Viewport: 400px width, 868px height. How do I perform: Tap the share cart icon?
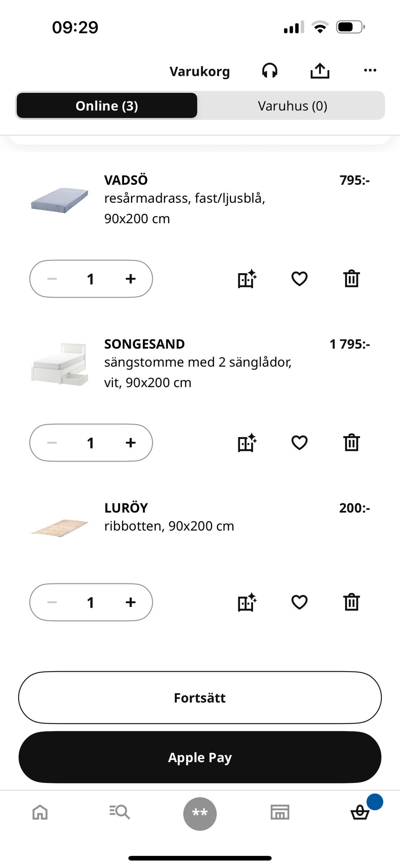coord(320,70)
